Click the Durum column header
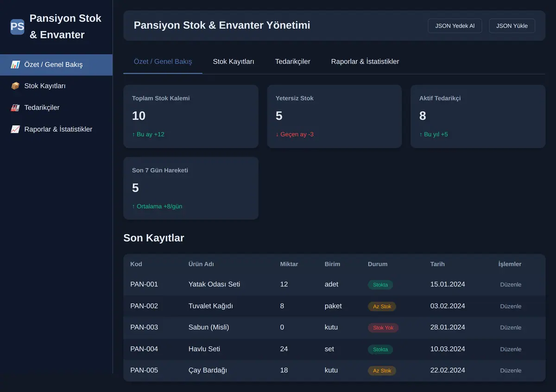The image size is (556, 392). coord(378,264)
